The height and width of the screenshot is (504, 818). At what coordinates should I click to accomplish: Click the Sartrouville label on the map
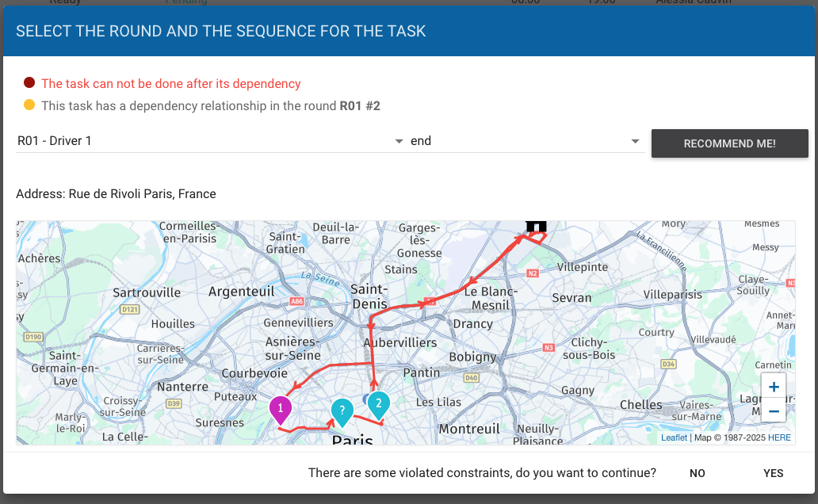[x=147, y=292]
